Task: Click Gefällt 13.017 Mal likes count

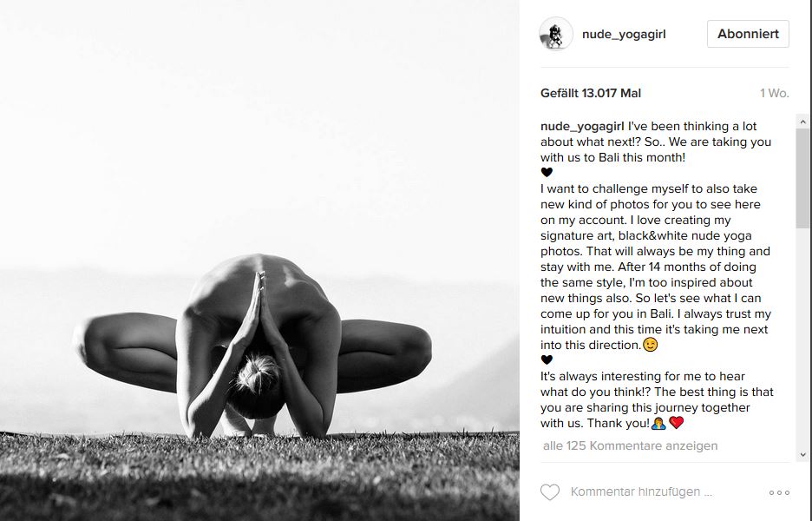Action: tap(591, 93)
